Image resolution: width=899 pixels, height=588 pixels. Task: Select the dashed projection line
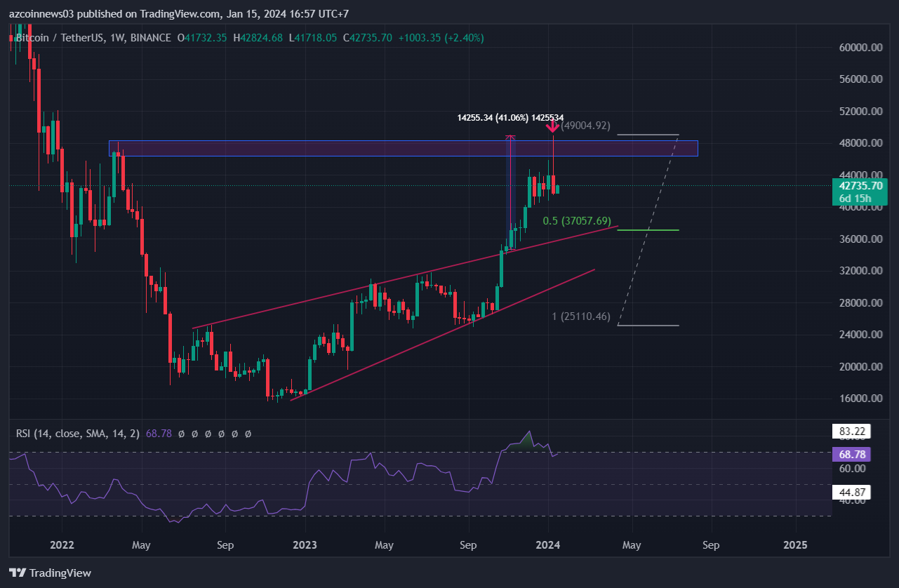click(x=648, y=230)
